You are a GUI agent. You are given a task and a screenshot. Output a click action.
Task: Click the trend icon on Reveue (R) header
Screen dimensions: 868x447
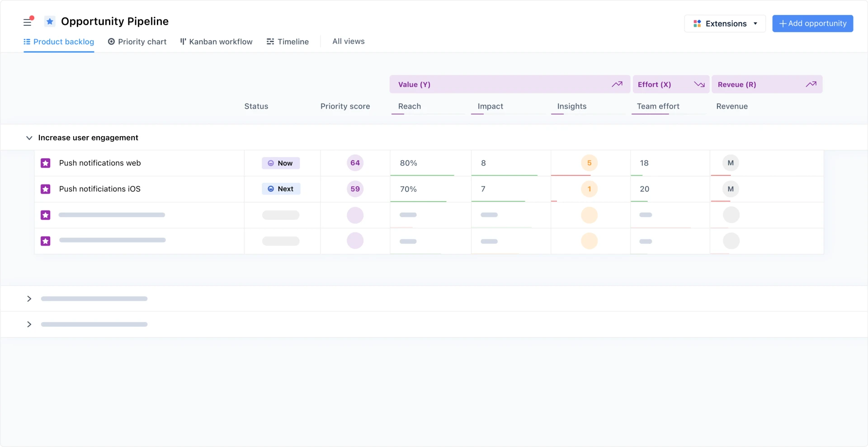pos(811,84)
